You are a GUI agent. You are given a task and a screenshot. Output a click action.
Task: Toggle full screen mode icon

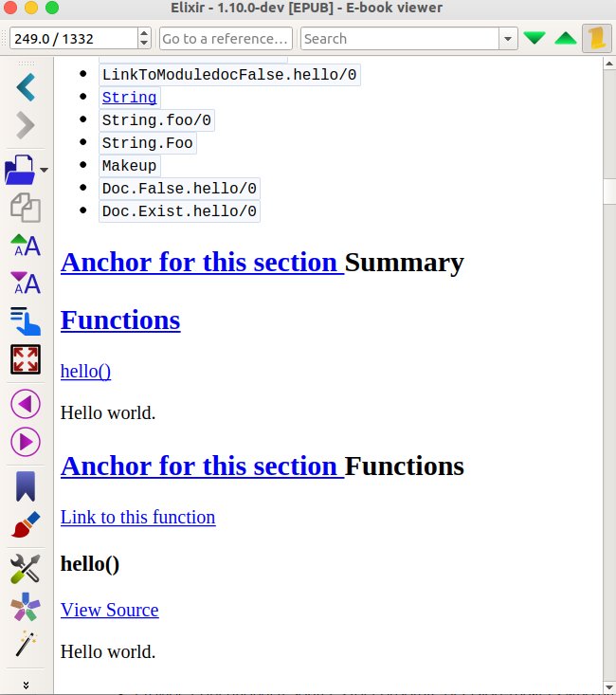(26, 359)
